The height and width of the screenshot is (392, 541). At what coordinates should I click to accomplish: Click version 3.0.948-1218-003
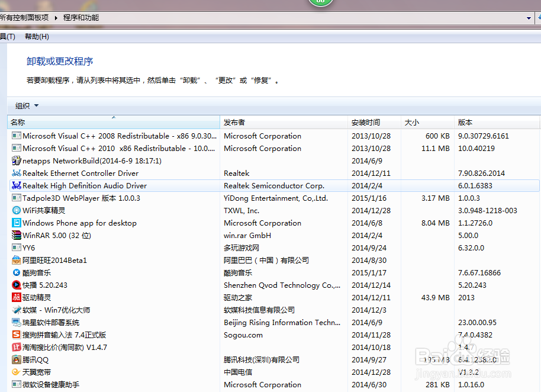tap(488, 210)
